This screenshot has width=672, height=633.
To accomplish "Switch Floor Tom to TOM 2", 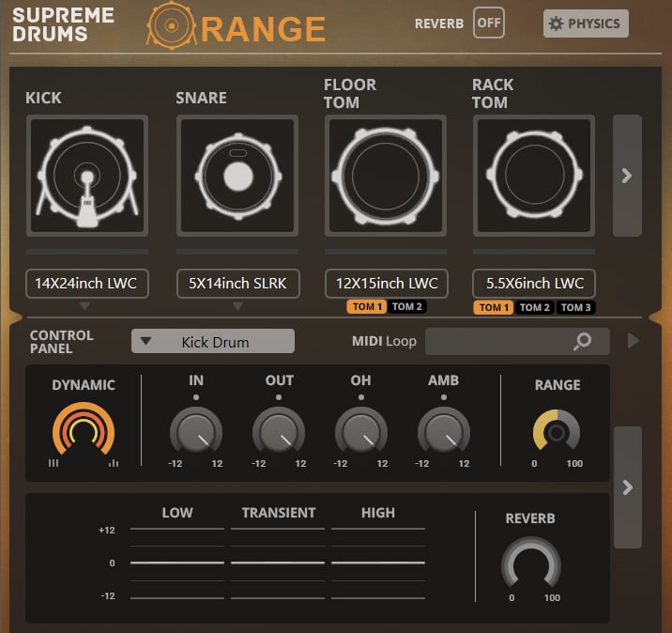I will tap(407, 307).
